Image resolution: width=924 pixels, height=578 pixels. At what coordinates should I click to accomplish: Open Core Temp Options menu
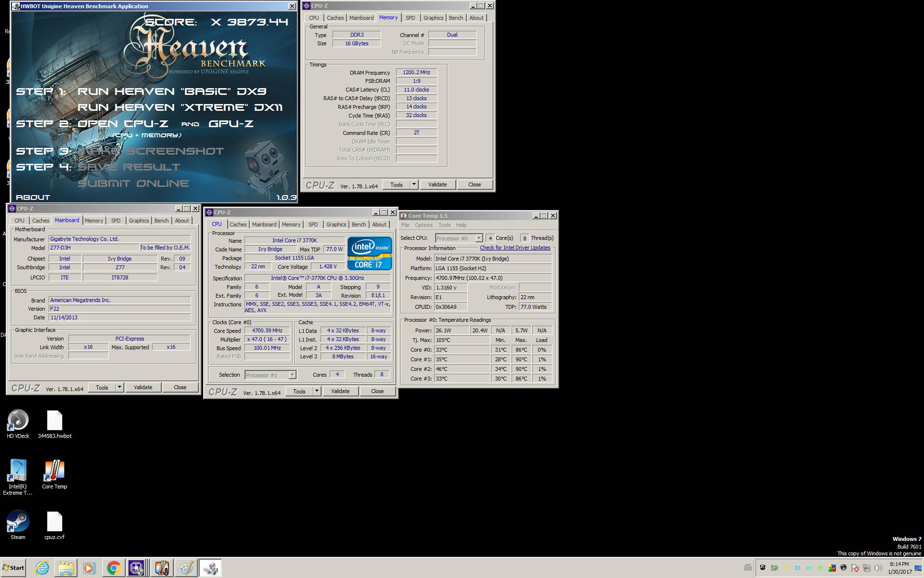click(424, 225)
